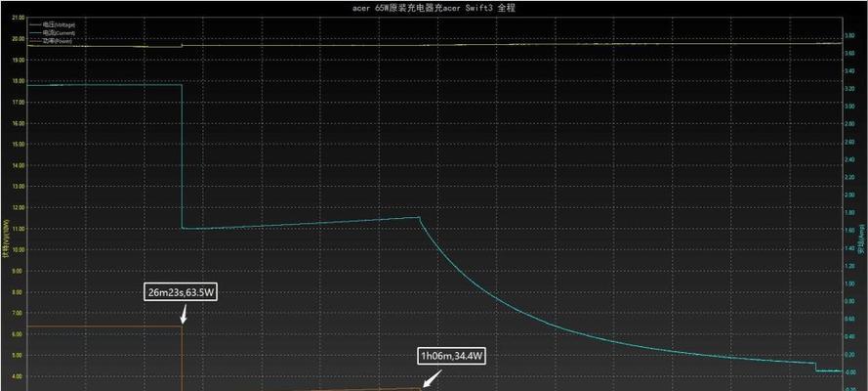Click the left axis value 19.00
Image resolution: width=868 pixels, height=391 pixels.
coord(19,60)
